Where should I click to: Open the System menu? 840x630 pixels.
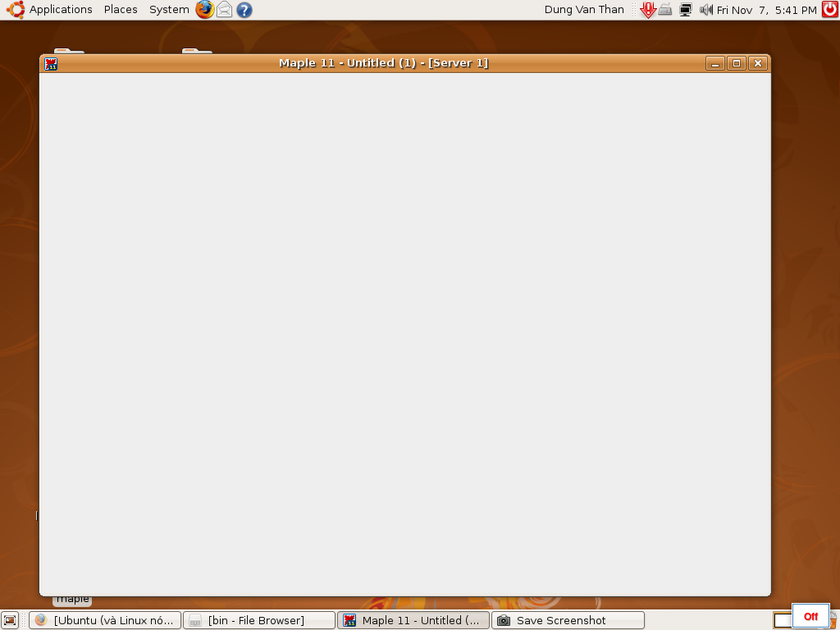pyautogui.click(x=169, y=10)
